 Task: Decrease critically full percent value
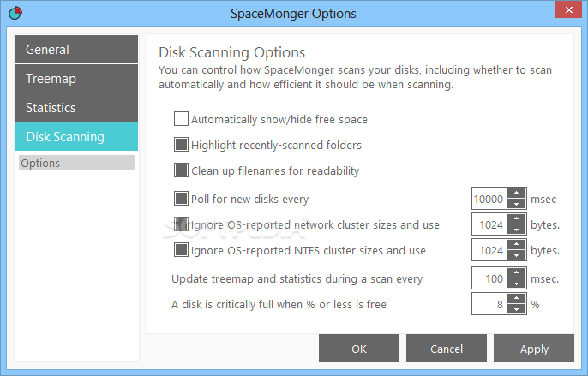coord(516,309)
